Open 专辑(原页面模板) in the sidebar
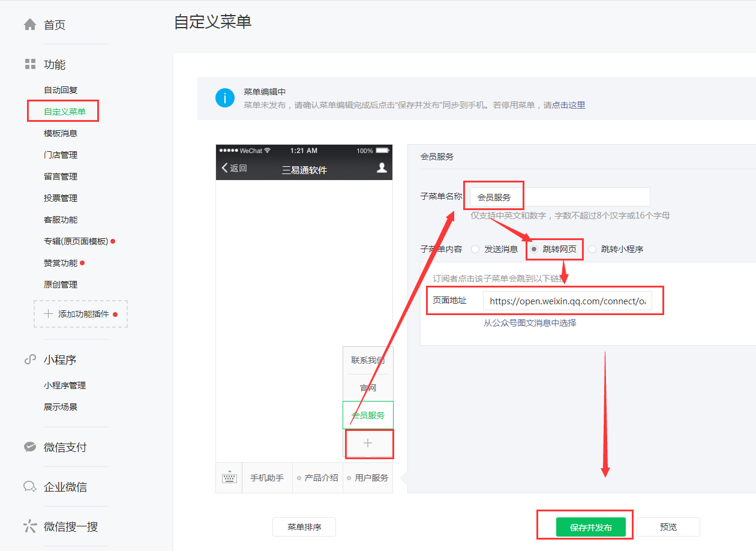Image resolution: width=756 pixels, height=551 pixels. tap(76, 241)
